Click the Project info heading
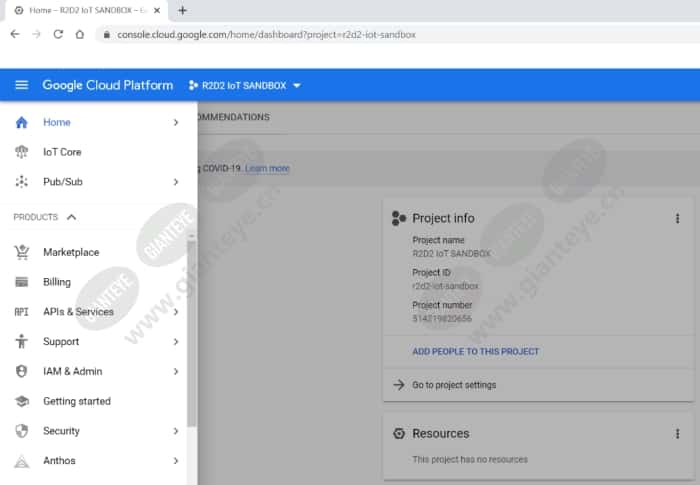Image resolution: width=700 pixels, height=485 pixels. click(443, 218)
